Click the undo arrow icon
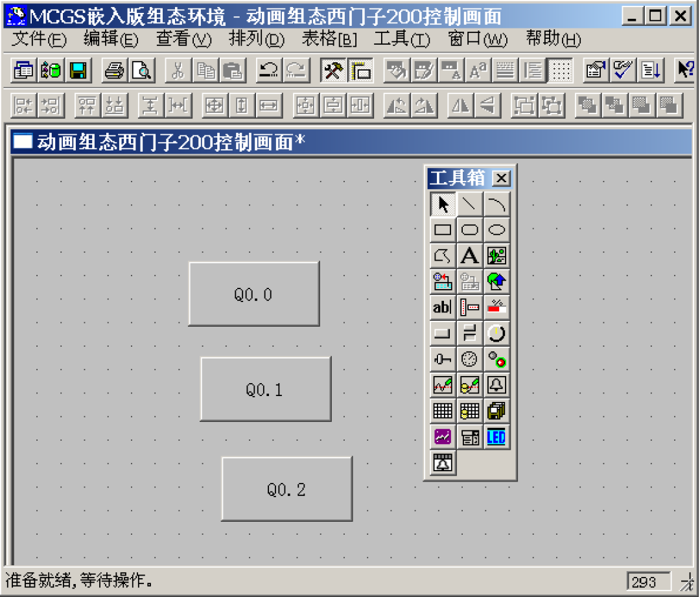This screenshot has height=597, width=700. click(269, 70)
